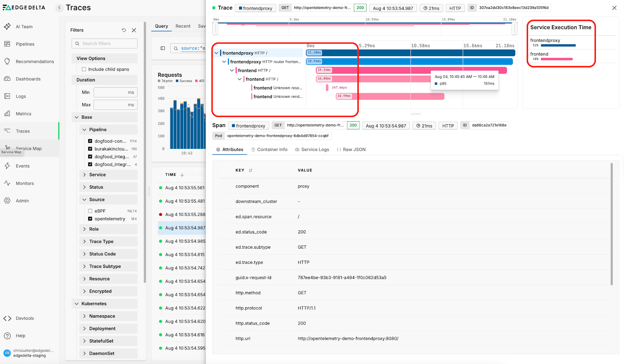Uncheck the opentelemetry source checkbox
The height and width of the screenshot is (364, 624).
coord(90,219)
